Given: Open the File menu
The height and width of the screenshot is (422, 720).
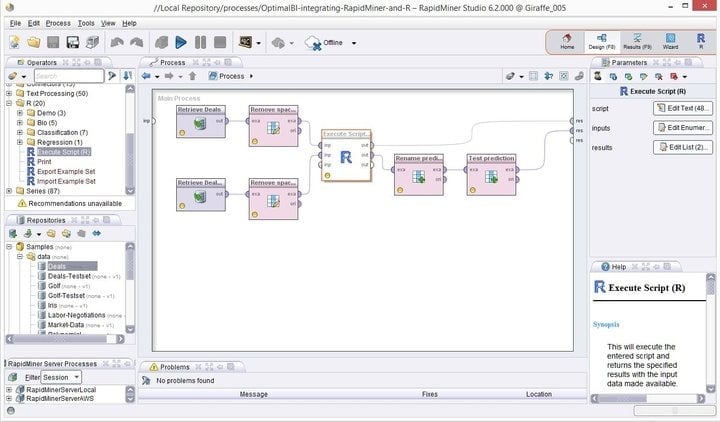Looking at the screenshot, I should point(15,23).
